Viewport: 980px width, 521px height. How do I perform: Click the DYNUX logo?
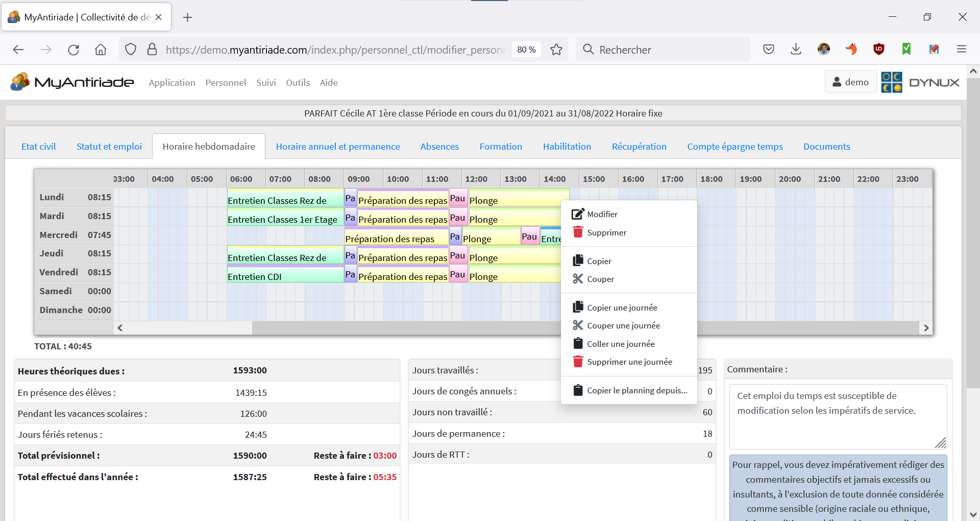[x=920, y=82]
